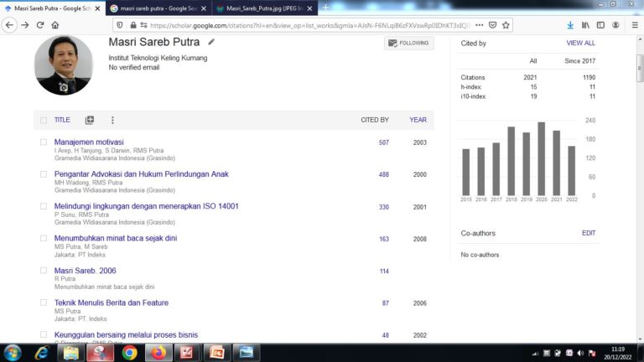Viewport: 644px width, 362px height.
Task: Toggle select-all checkbox next to TITLE
Action: (44, 121)
